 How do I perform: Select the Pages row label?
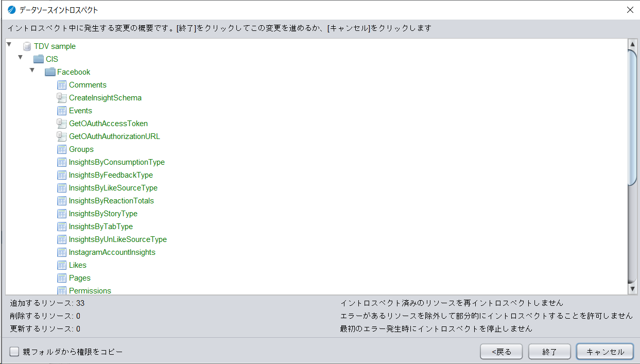pos(80,278)
